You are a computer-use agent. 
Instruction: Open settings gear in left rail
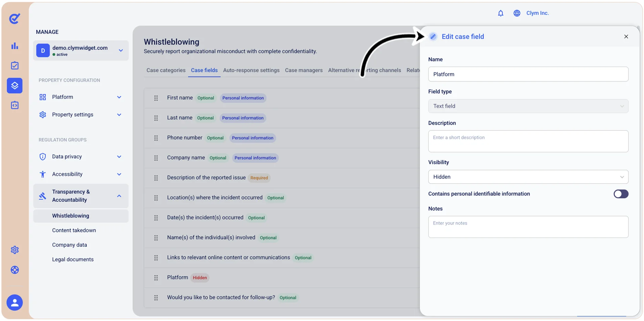[x=15, y=250]
